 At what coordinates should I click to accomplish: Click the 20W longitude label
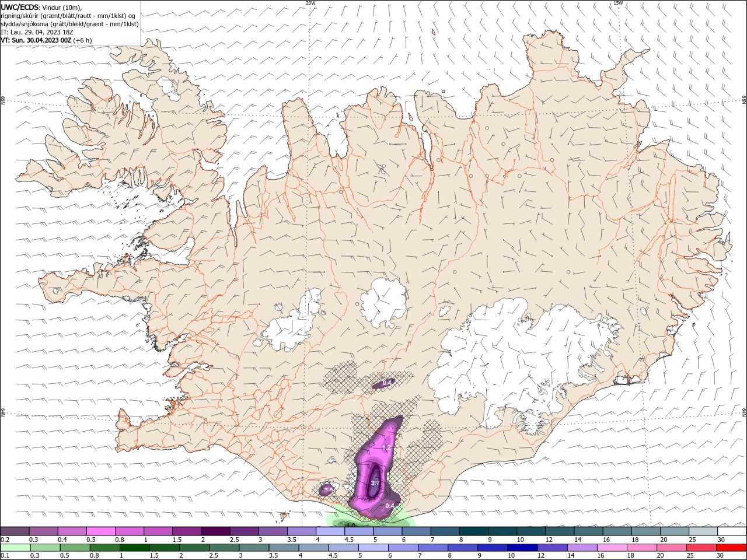pyautogui.click(x=310, y=3)
